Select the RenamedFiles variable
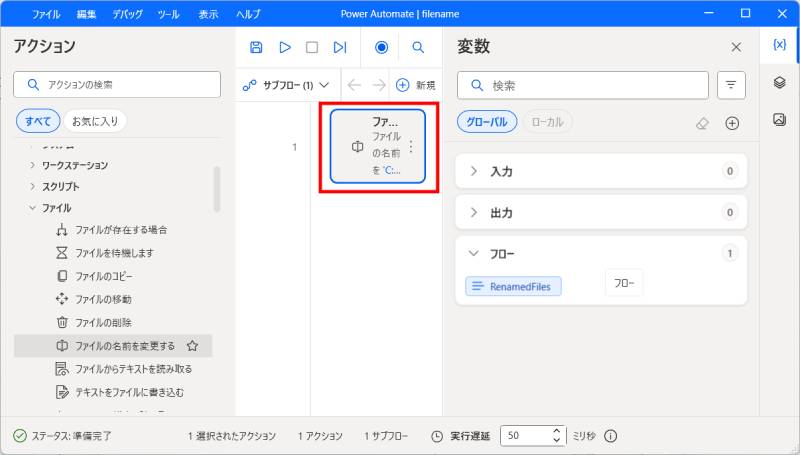The width and height of the screenshot is (800, 455). point(513,286)
